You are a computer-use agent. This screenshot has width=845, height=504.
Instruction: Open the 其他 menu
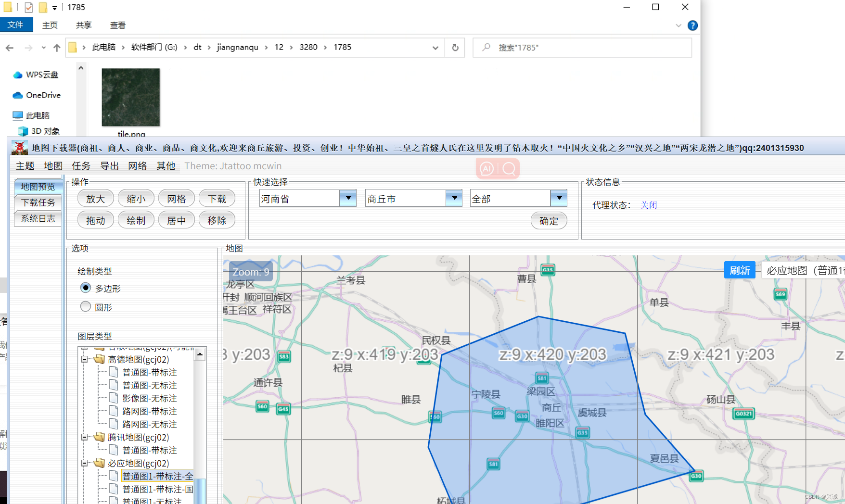click(x=166, y=166)
